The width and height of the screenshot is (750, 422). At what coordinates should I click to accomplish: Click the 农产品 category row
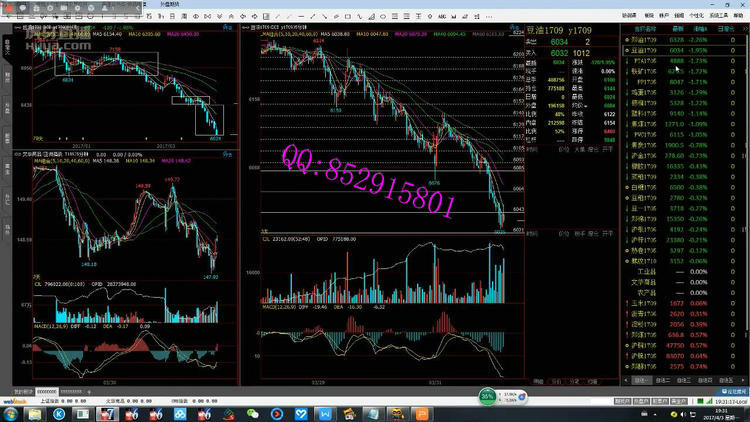(647, 291)
